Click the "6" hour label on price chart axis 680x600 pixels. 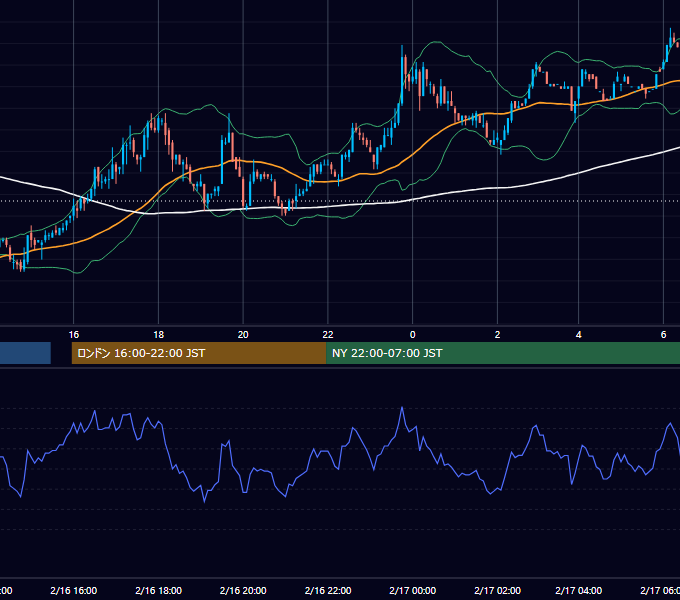click(x=663, y=335)
